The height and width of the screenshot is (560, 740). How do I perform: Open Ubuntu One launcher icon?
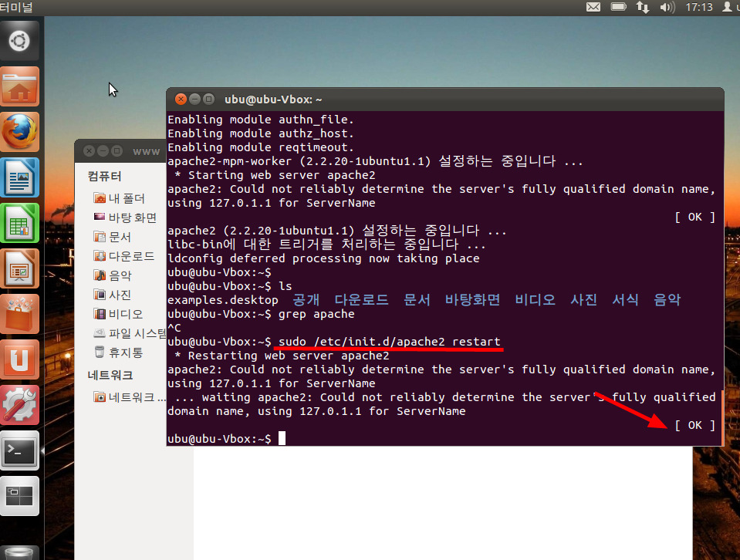[20, 360]
